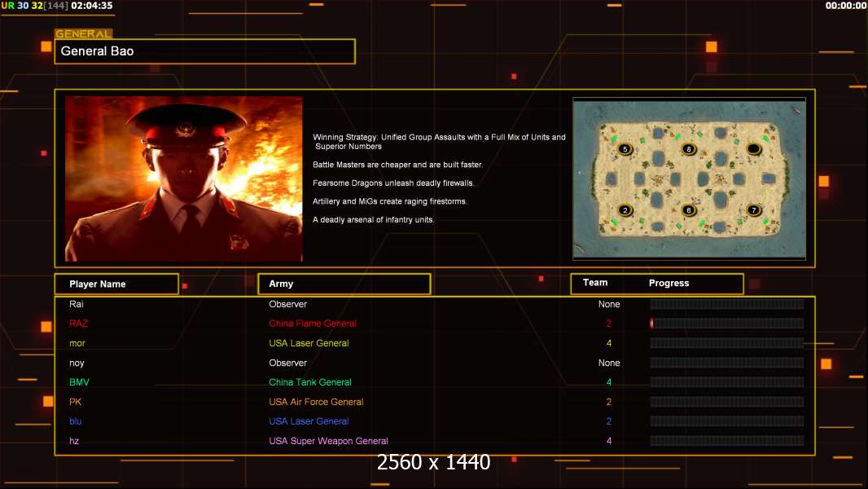Click PK's loading progress bar
868x489 pixels.
point(727,402)
